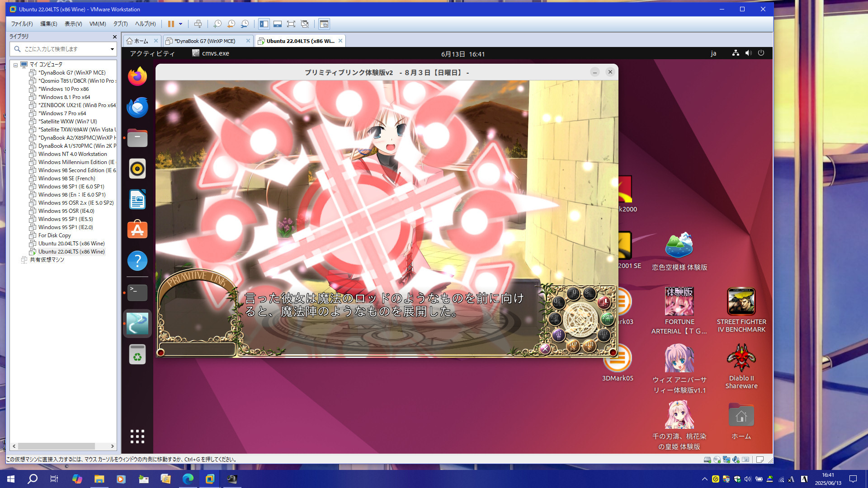Viewport: 868px width, 488px height.
Task: Open the 表示(V) menu
Action: [73, 24]
